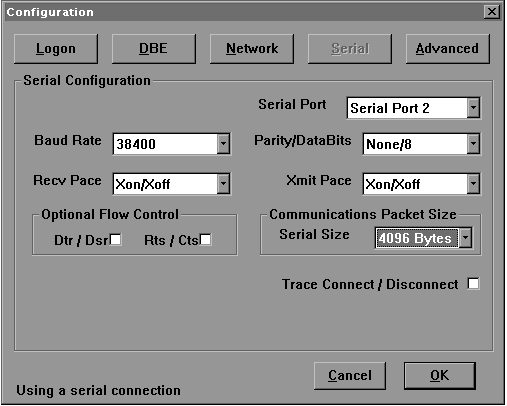Viewport: 507px width, 406px height.
Task: Open the Recv Pace dropdown arrow
Action: 223,183
